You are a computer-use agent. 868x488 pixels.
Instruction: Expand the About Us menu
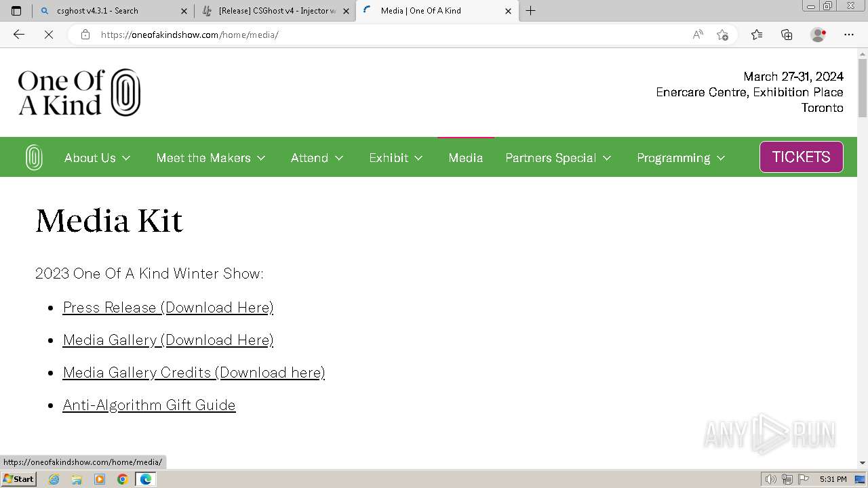click(98, 157)
